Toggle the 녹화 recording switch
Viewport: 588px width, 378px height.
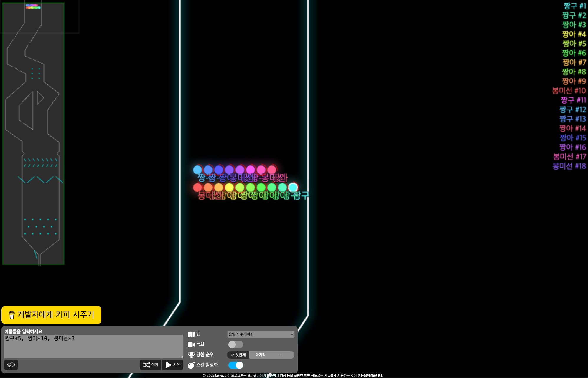(236, 344)
